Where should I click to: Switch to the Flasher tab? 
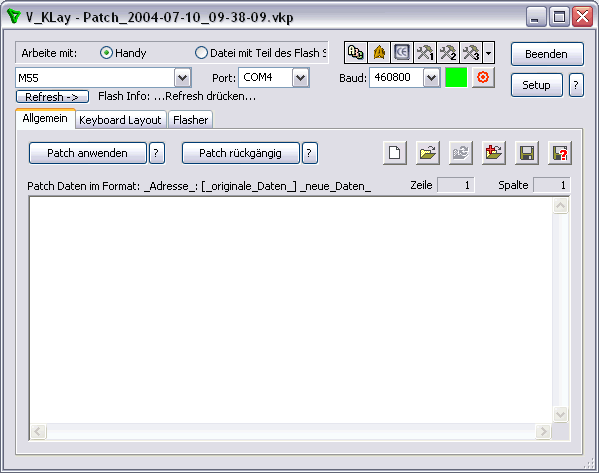(x=190, y=120)
